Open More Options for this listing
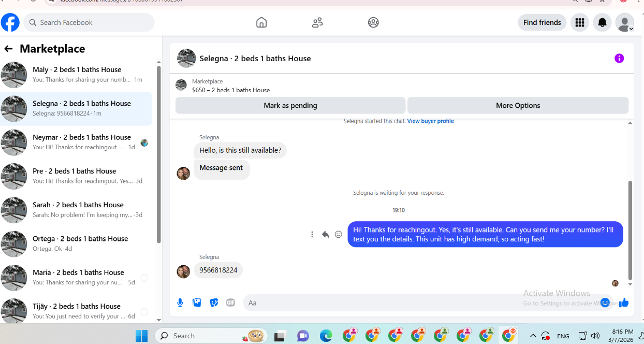 pyautogui.click(x=518, y=105)
